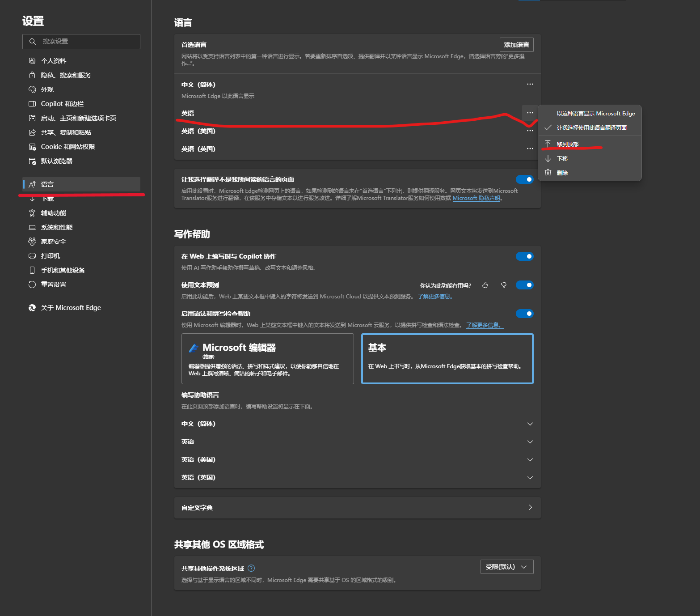Viewport: 700px width, 616px height.
Task: Click the 家庭安全 family icon
Action: (32, 242)
